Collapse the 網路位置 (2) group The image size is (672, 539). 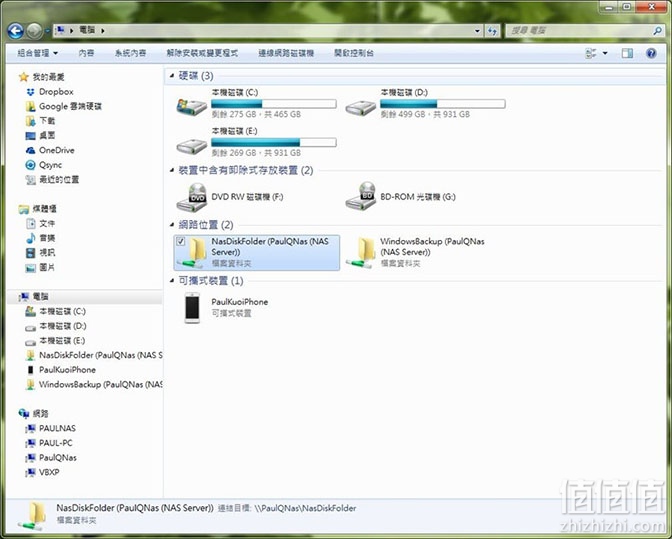[172, 225]
